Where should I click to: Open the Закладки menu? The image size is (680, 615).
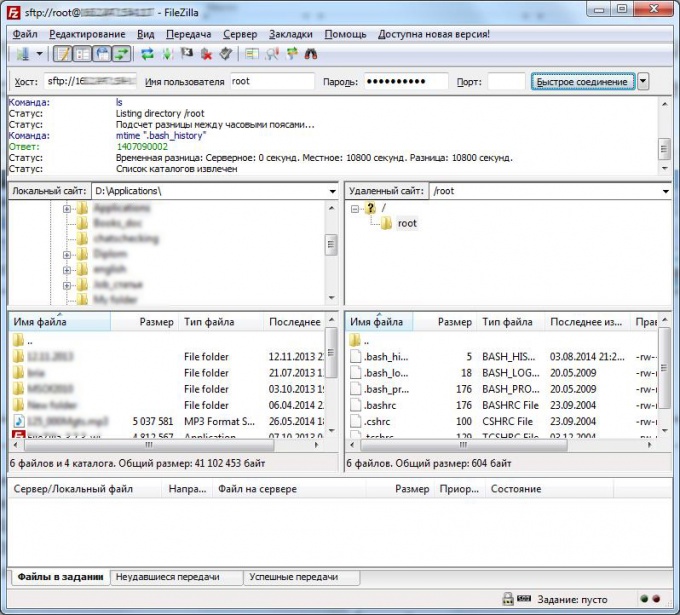point(291,34)
